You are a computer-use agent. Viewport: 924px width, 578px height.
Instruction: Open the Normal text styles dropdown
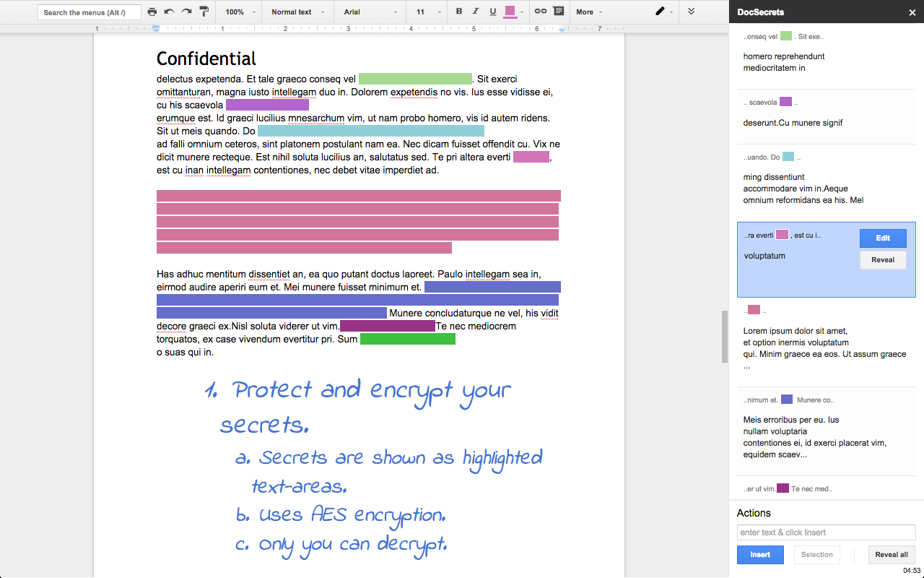(x=297, y=12)
